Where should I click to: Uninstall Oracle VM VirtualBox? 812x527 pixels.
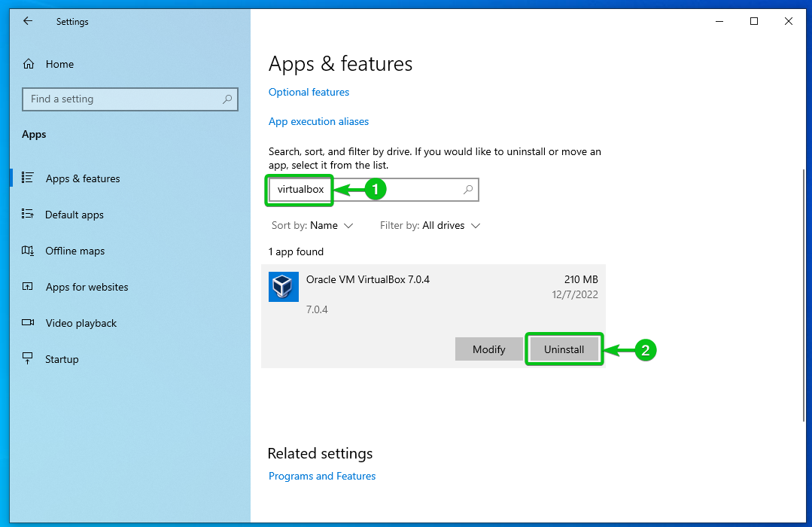pos(564,349)
